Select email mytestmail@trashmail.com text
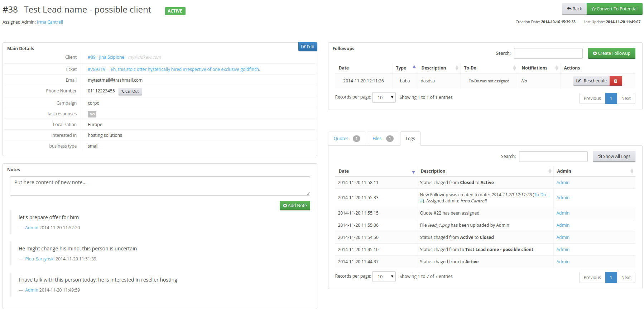Screen dimensions: 644x312 (x=115, y=80)
